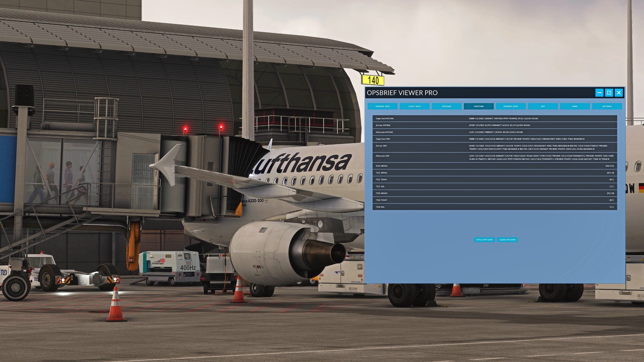Click the Arrival METAR text line
Screen dimensions: 644x362
tap(499, 125)
